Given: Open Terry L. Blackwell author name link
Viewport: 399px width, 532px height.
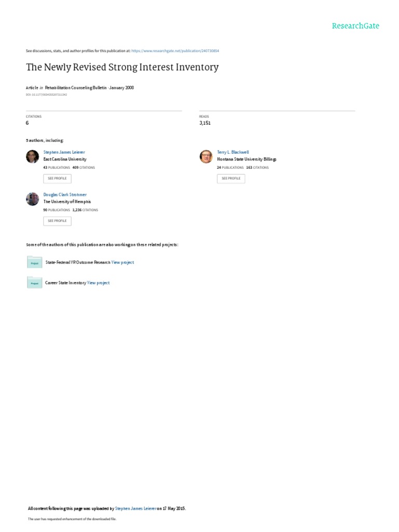Looking at the screenshot, I should point(233,152).
